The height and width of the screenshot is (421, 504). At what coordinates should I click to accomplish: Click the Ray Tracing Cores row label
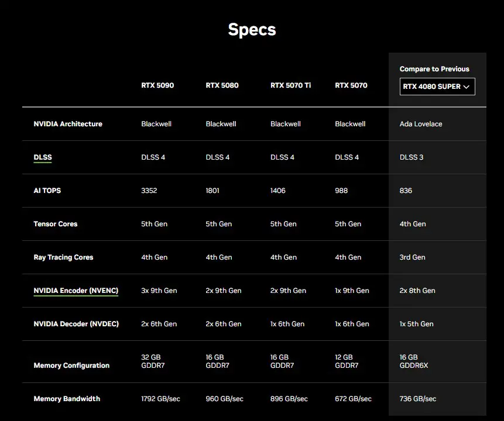63,257
